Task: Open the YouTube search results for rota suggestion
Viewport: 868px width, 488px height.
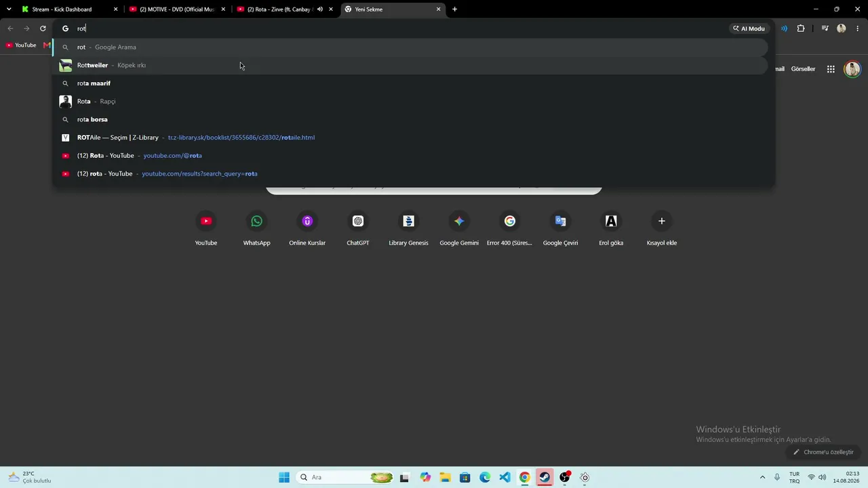Action: 410,174
